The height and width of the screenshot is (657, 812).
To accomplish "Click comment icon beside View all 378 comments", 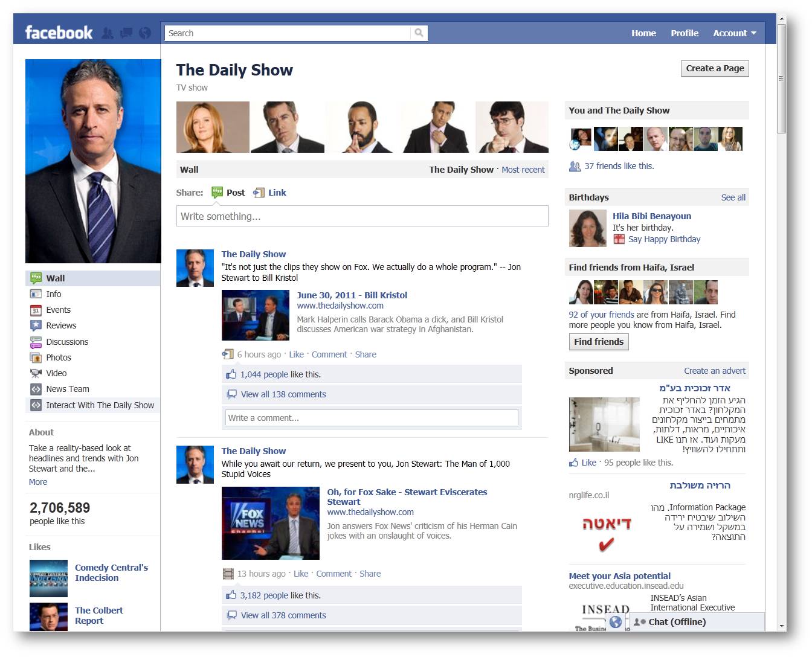I will [231, 615].
